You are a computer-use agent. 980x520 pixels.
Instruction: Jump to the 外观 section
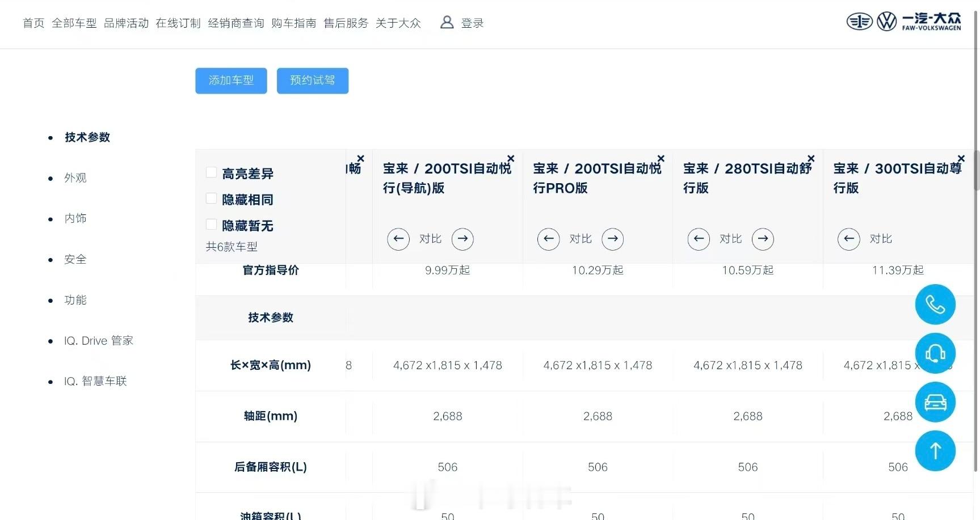click(x=75, y=178)
